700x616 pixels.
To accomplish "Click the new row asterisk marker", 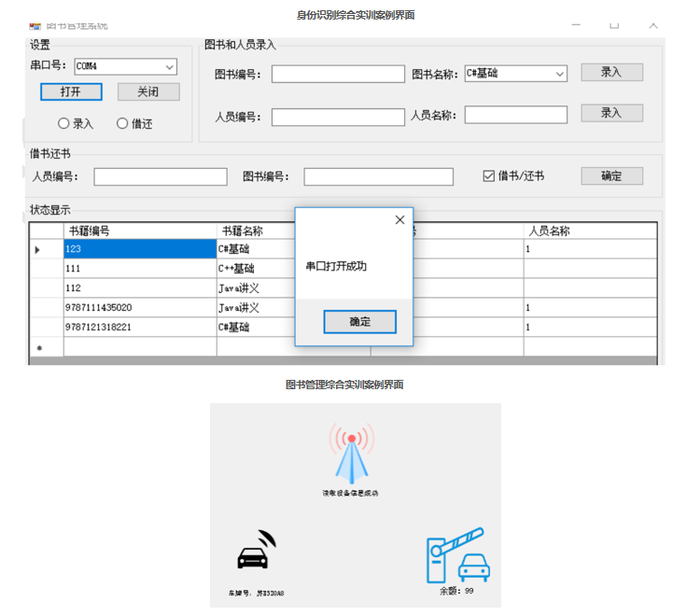I will point(38,347).
